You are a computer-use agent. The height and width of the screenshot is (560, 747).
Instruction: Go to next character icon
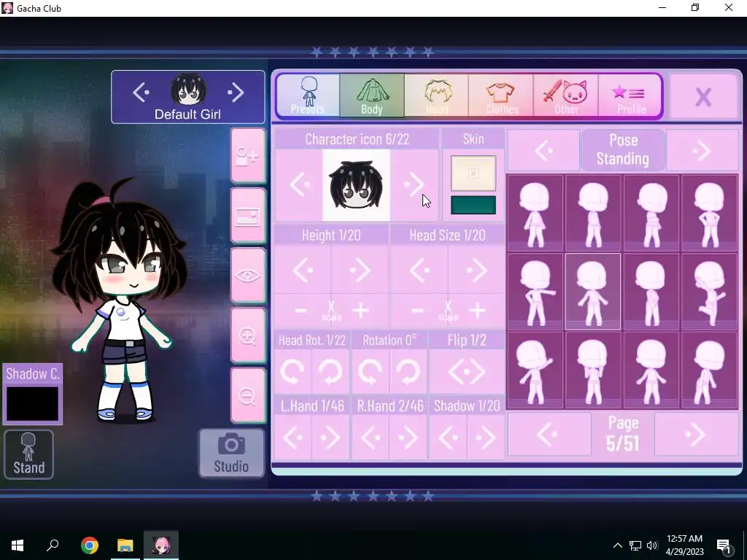click(414, 184)
